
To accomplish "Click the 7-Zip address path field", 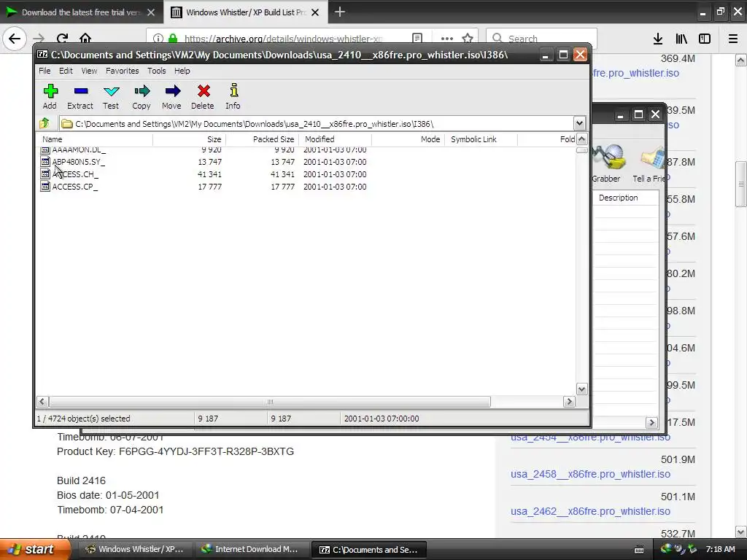I will point(317,124).
